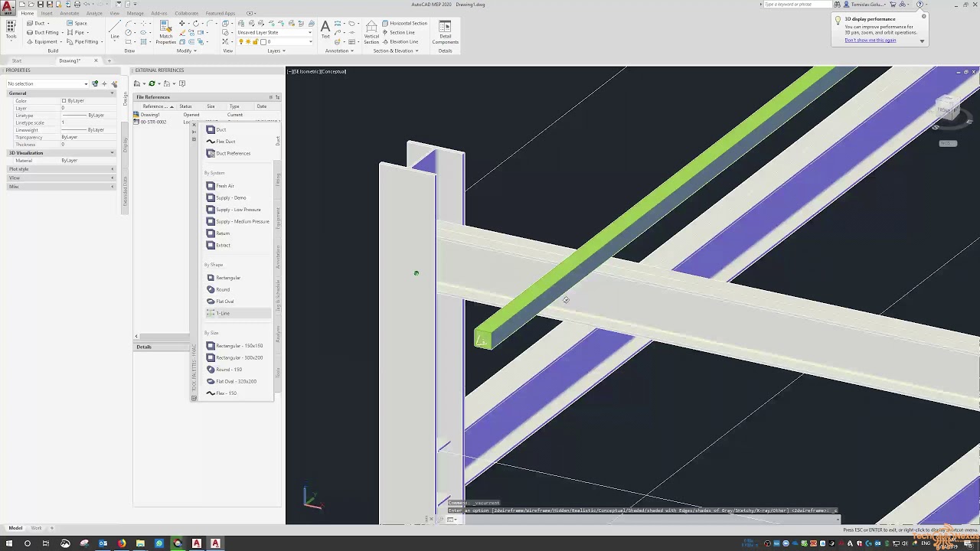Image resolution: width=980 pixels, height=551 pixels.
Task: Switch to the Analyze ribbon tab
Action: (x=94, y=13)
